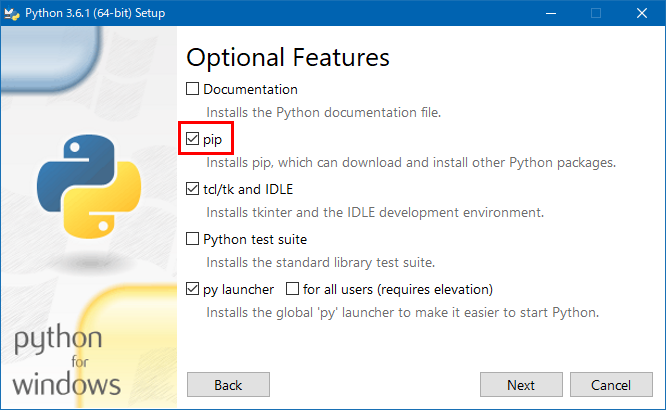Click the greyed-out maximize button
Screen dimensions: 666x410
pos(596,13)
